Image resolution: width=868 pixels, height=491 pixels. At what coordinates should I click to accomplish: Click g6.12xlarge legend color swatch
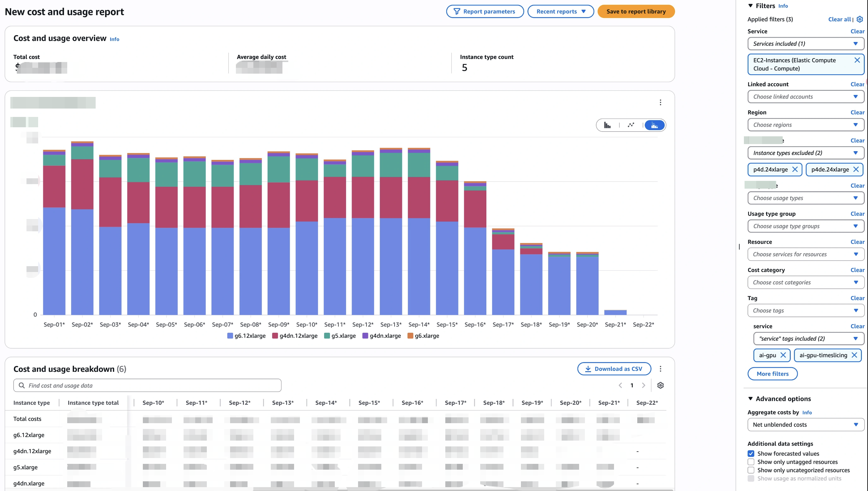pyautogui.click(x=230, y=336)
